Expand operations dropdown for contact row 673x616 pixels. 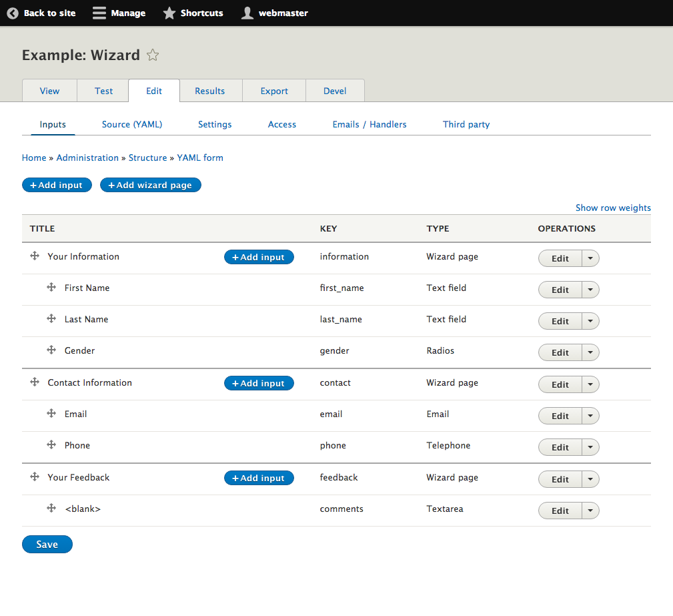click(590, 384)
